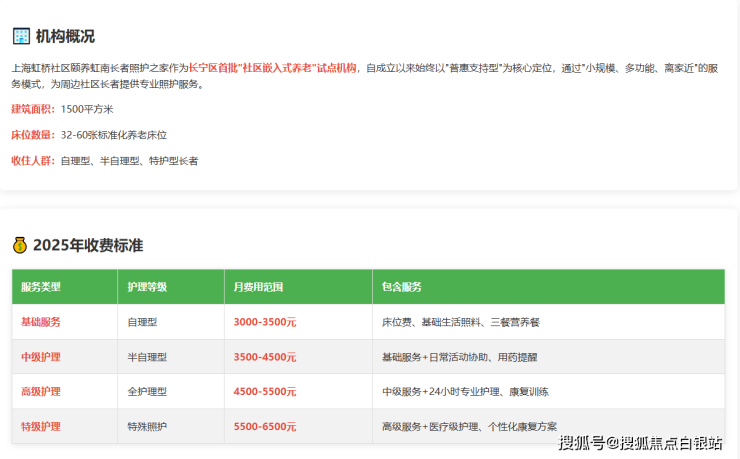Click the 服务类型 column header
Viewport: 740px width, 459px height.
[x=41, y=287]
